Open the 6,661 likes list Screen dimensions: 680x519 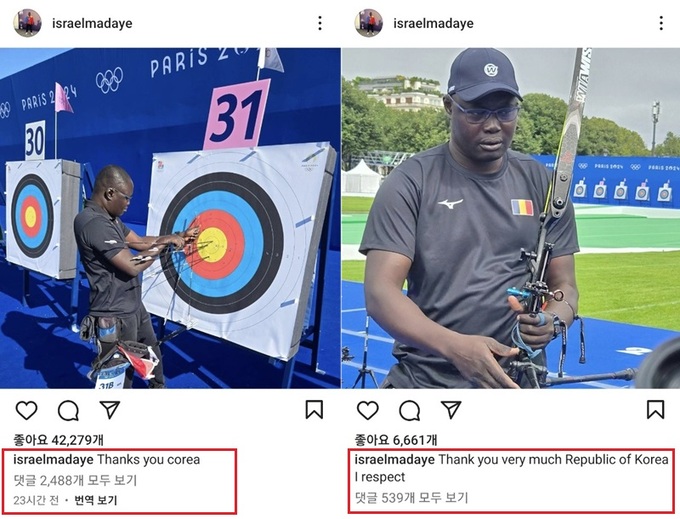click(396, 440)
